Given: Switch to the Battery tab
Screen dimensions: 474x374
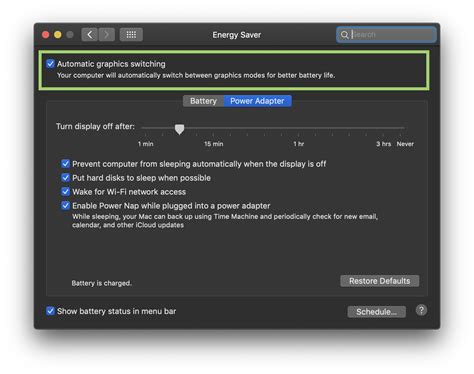Looking at the screenshot, I should pos(203,101).
